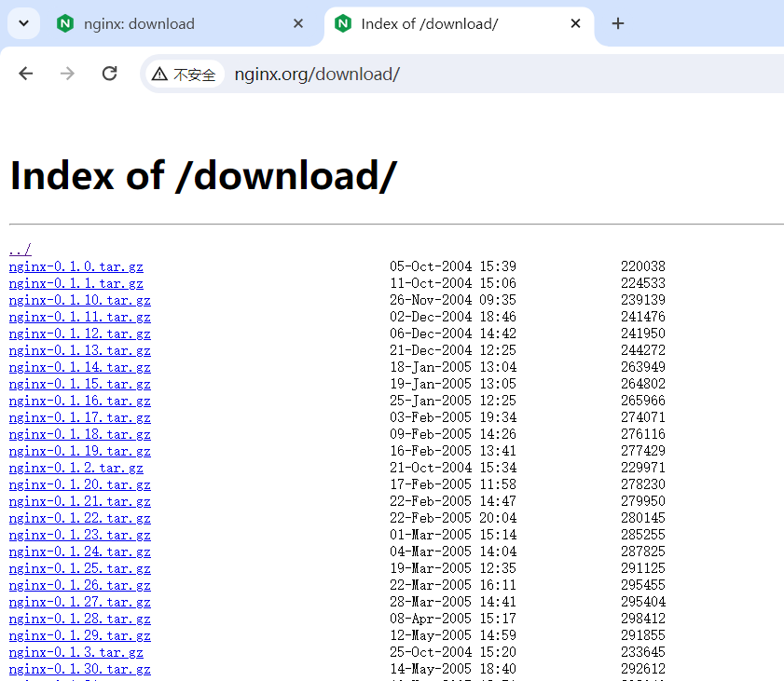Click the nginx-0.1.11.tar.gz link
The height and width of the screenshot is (681, 784).
point(80,317)
